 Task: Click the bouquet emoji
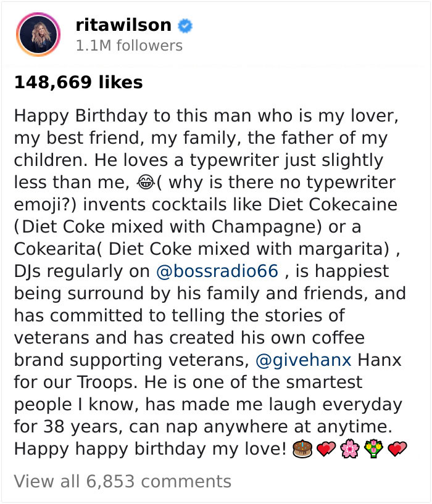(x=373, y=449)
